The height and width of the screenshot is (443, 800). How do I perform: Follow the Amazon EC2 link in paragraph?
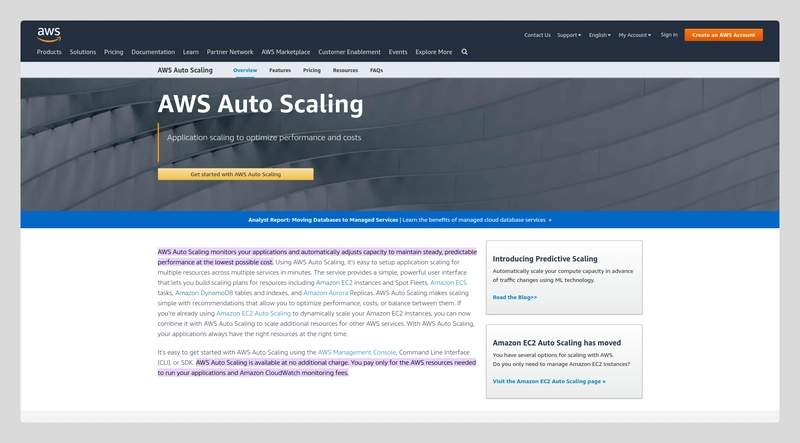click(334, 283)
